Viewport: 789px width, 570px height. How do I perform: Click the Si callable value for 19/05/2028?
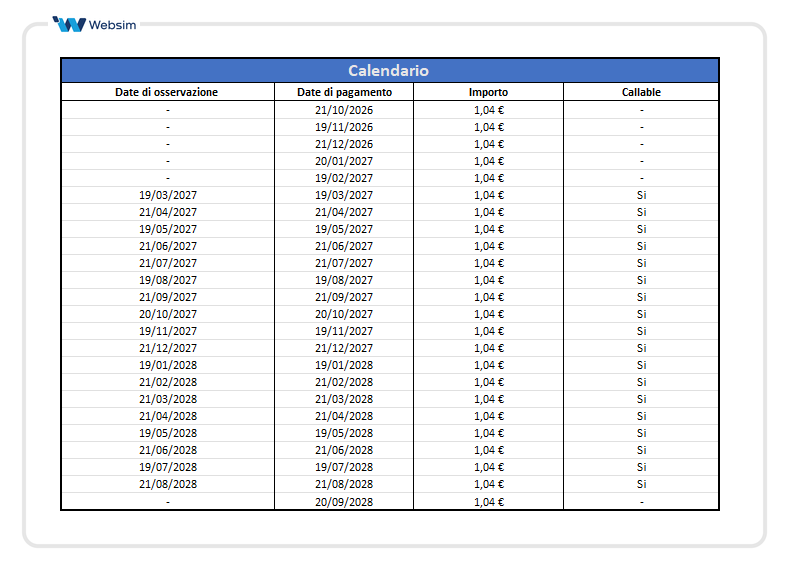tap(642, 433)
